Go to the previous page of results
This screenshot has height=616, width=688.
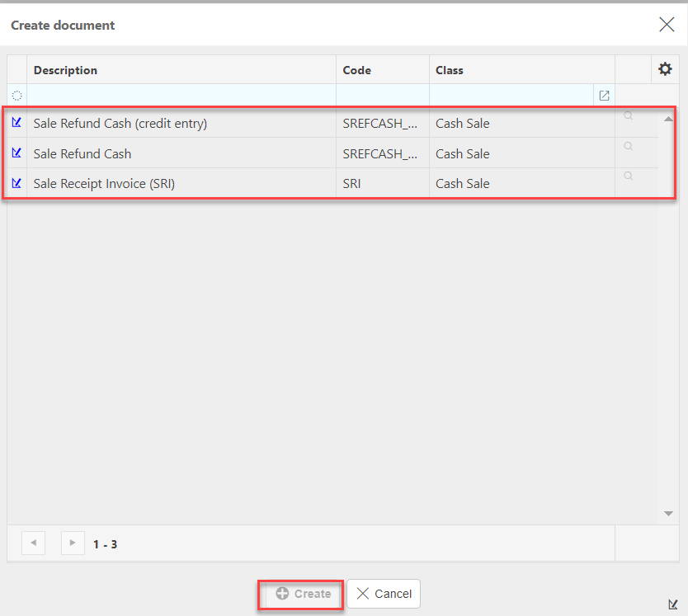pyautogui.click(x=34, y=543)
